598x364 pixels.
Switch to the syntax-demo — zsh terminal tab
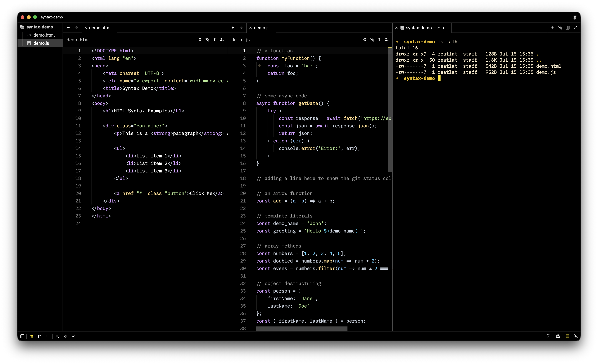click(425, 28)
